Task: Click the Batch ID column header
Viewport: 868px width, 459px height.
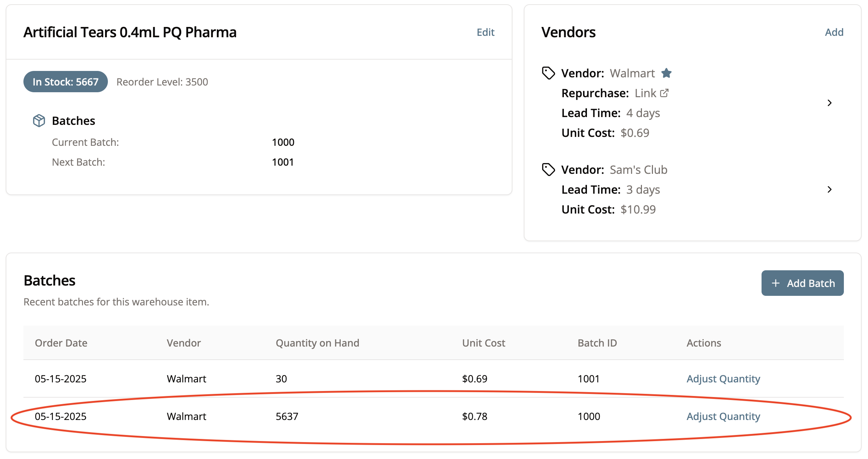Action: coord(597,343)
